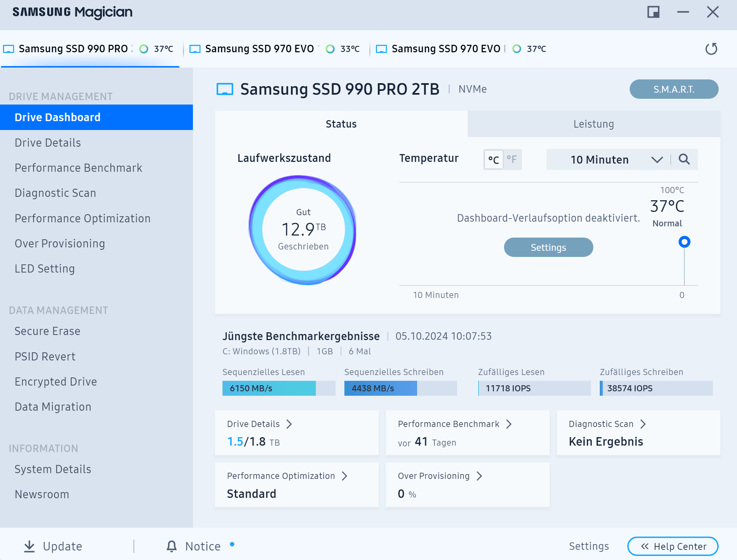Click the refresh drives icon
This screenshot has height=560, width=737.
pos(711,49)
